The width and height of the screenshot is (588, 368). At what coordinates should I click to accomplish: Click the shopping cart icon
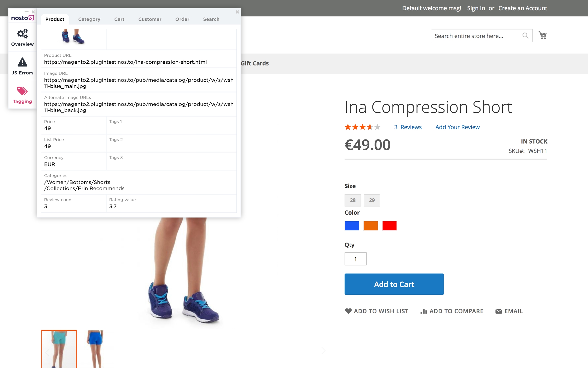click(543, 35)
